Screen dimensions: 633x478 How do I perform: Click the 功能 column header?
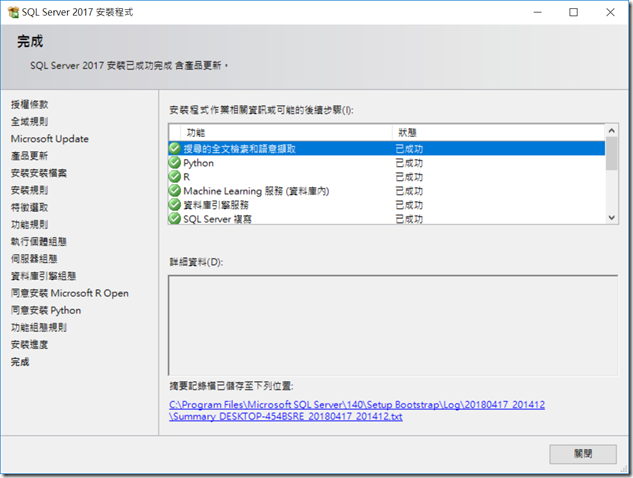click(286, 132)
